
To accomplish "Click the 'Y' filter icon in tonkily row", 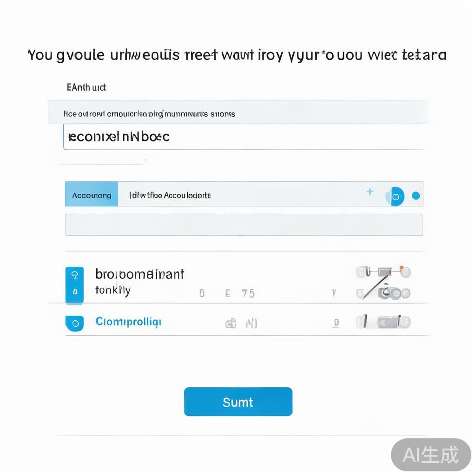I will (x=333, y=293).
